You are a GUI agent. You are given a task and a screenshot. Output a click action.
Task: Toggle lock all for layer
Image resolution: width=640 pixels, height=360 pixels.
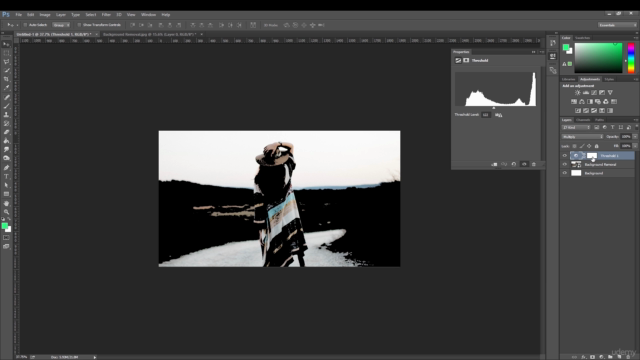(596, 146)
